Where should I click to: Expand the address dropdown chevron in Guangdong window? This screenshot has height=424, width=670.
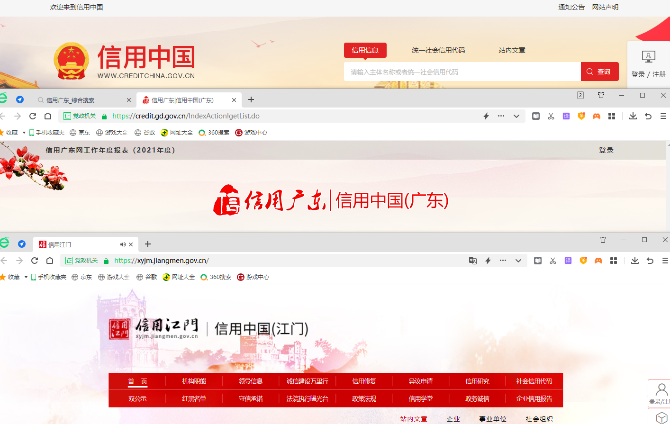coord(516,116)
